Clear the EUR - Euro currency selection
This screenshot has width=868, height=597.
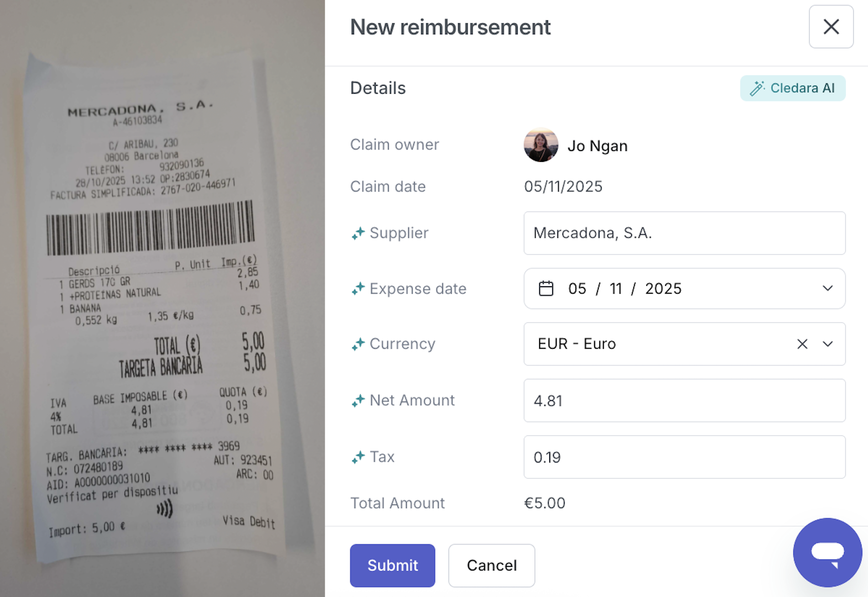[802, 344]
